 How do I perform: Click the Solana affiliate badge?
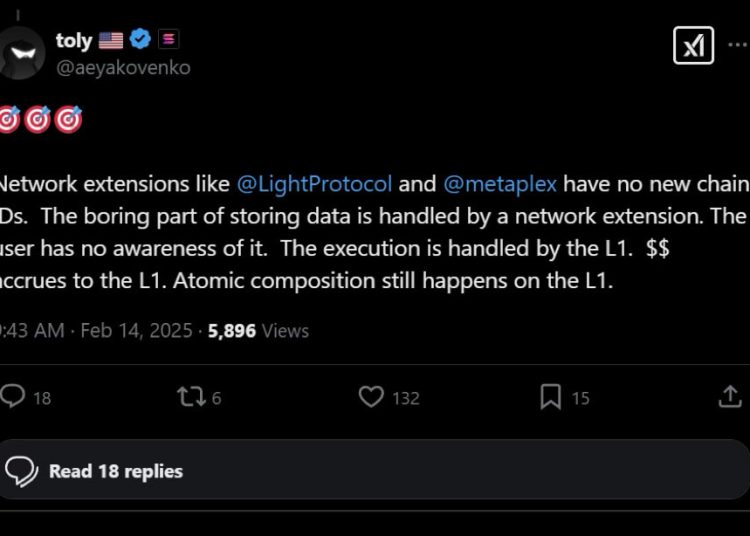click(169, 40)
